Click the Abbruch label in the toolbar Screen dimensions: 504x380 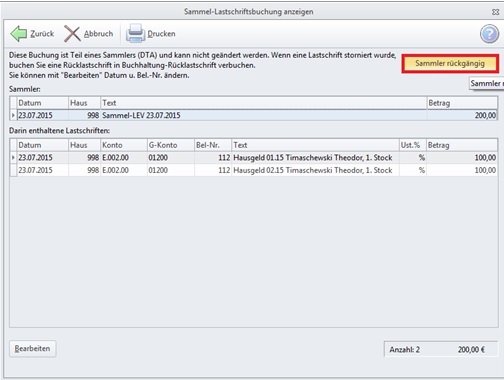pos(98,34)
